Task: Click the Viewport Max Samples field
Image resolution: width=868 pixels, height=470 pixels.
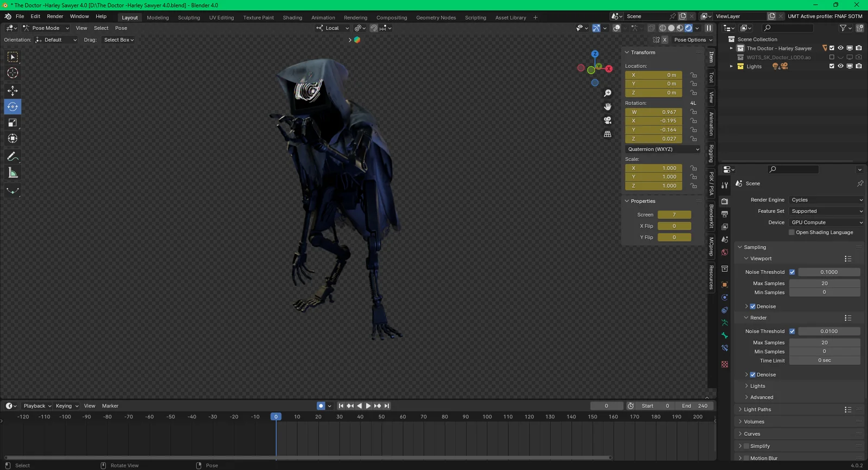Action: click(824, 283)
